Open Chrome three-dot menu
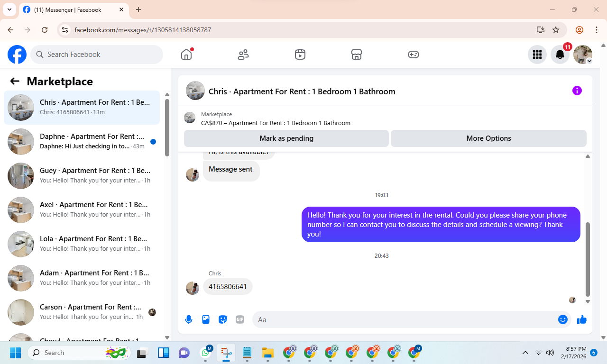Screen dimensions: 607x364 tap(597, 30)
